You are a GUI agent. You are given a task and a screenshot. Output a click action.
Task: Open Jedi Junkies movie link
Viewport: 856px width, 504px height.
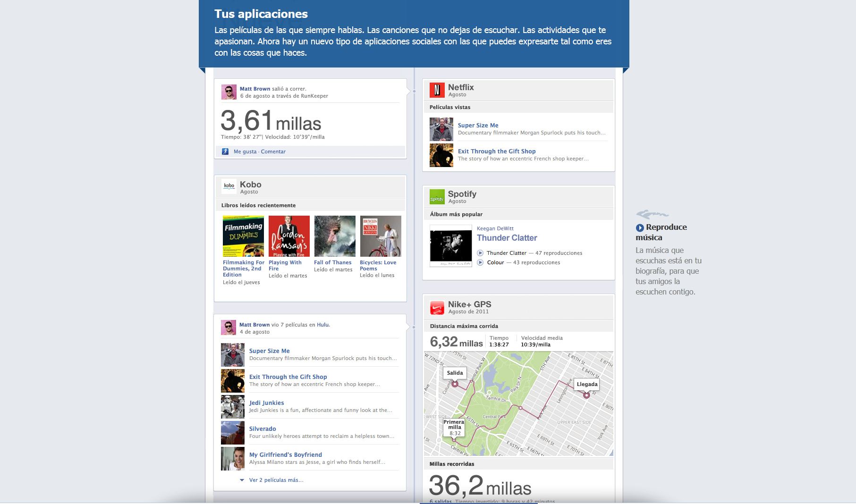point(267,403)
